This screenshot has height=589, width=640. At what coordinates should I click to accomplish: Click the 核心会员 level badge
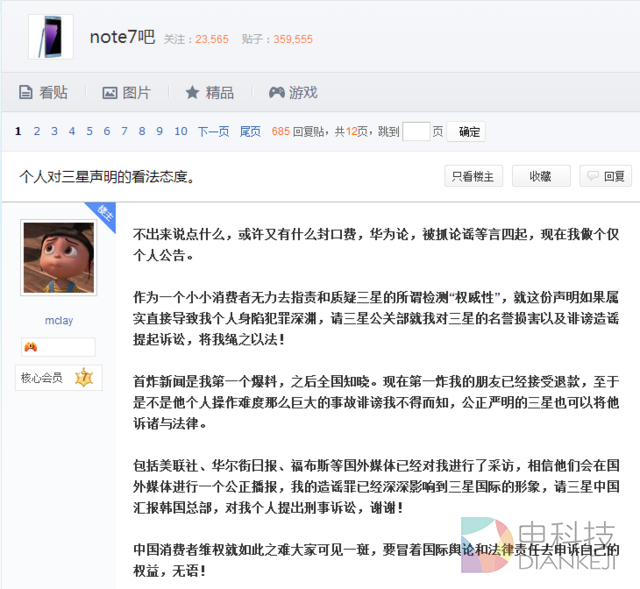59,378
